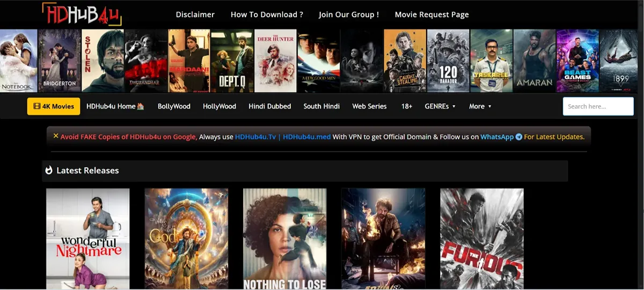Image resolution: width=644 pixels, height=290 pixels.
Task: Open the 120 Bahadur poster
Action: click(448, 61)
